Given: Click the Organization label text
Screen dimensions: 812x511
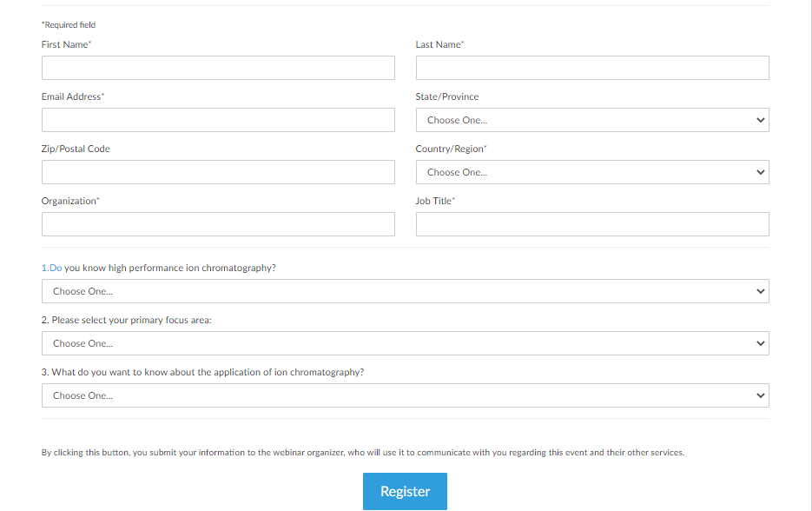Looking at the screenshot, I should pyautogui.click(x=69, y=201).
